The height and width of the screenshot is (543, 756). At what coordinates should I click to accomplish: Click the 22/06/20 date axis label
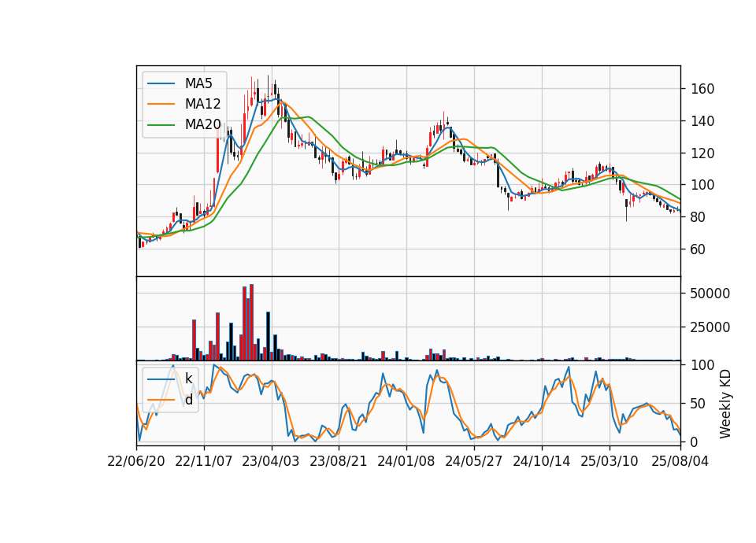pos(136,461)
